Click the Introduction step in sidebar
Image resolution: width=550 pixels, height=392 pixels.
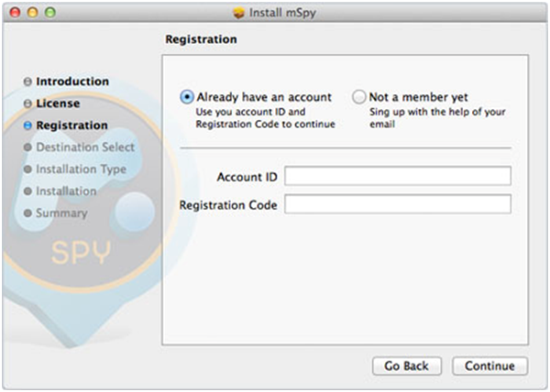72,82
